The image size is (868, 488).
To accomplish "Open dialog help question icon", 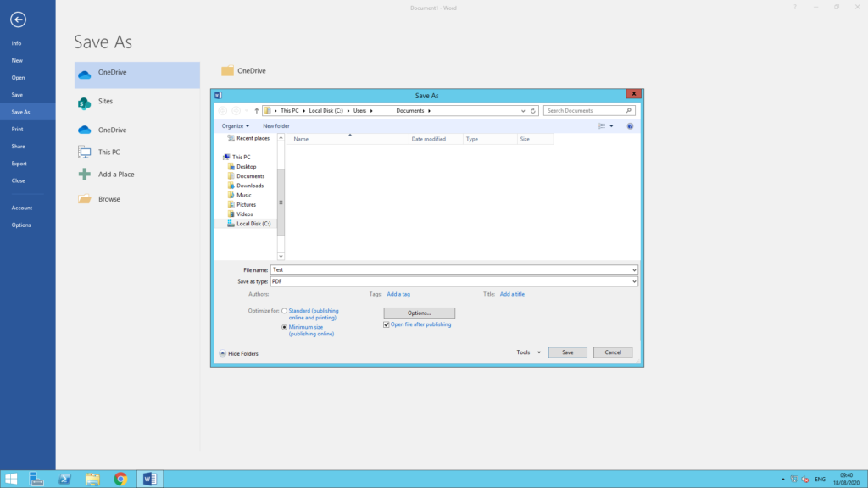I will tap(630, 126).
